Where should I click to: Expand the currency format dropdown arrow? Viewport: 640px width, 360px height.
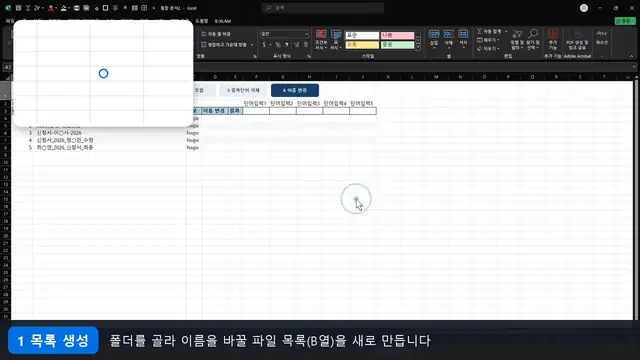[x=270, y=45]
